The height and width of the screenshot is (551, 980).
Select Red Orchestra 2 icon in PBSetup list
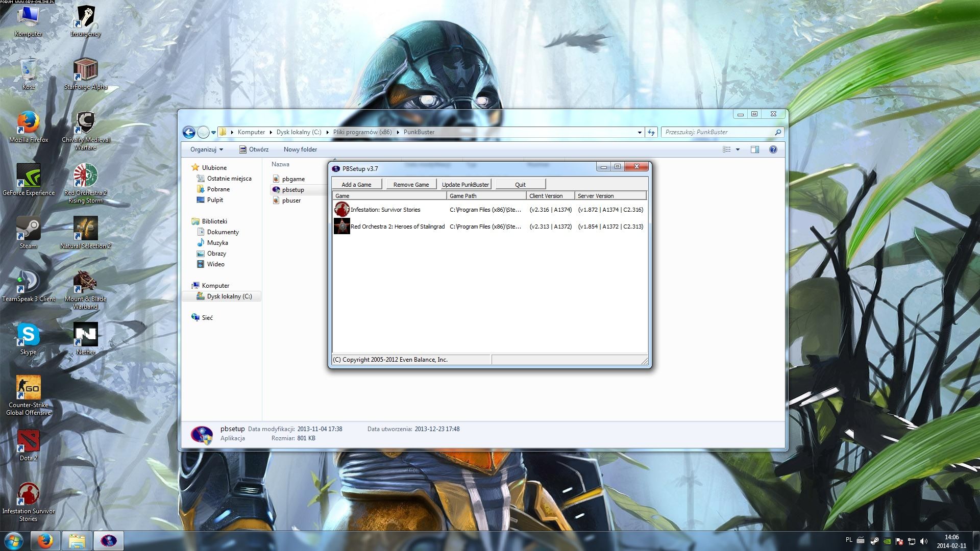(341, 226)
